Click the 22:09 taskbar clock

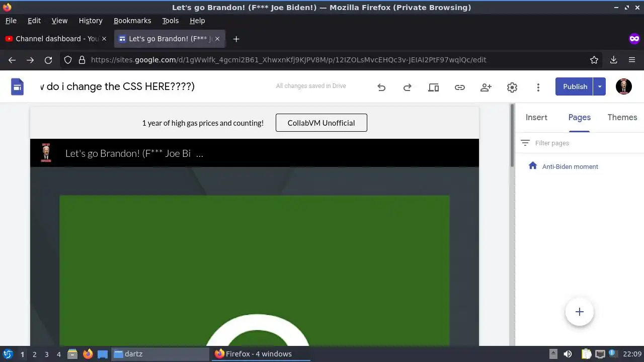(632, 354)
